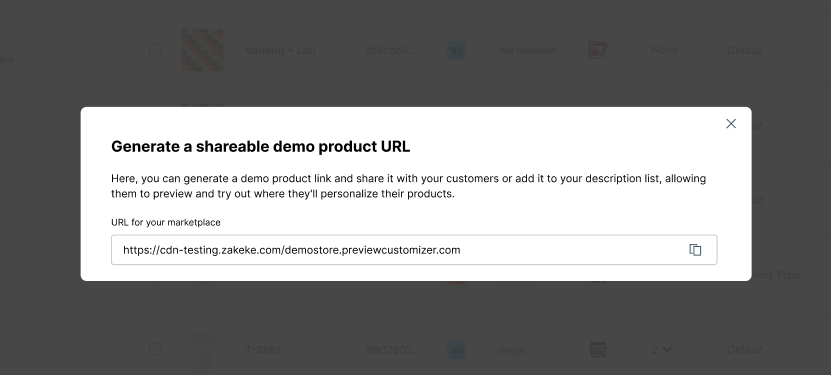Click the "Online" status label

click(512, 350)
